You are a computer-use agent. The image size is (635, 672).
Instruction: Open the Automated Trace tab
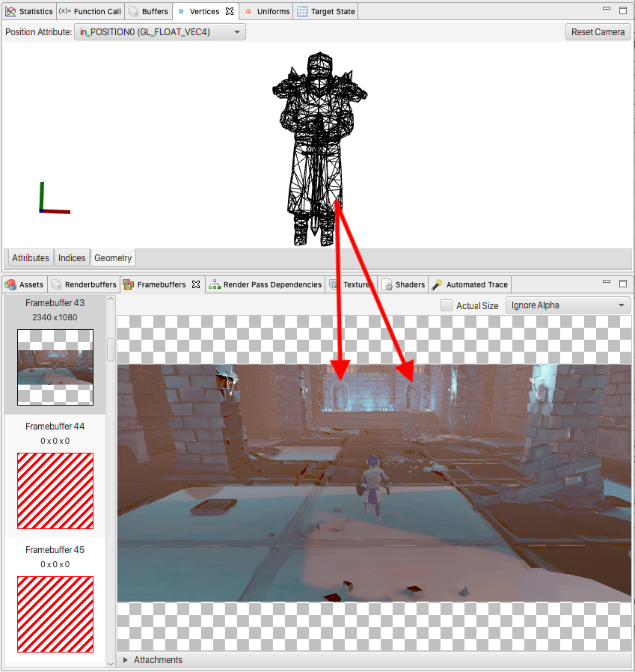pos(470,284)
